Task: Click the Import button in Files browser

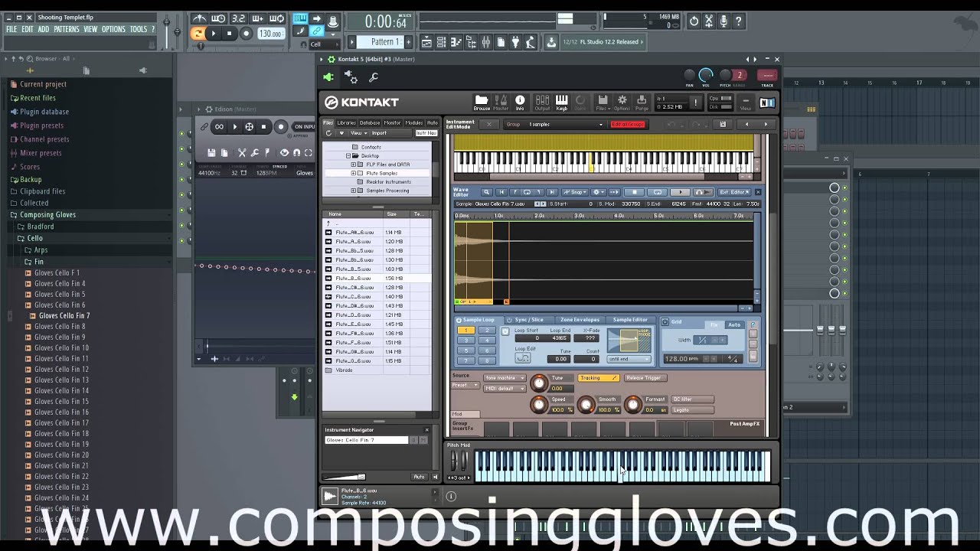Action: click(x=379, y=133)
